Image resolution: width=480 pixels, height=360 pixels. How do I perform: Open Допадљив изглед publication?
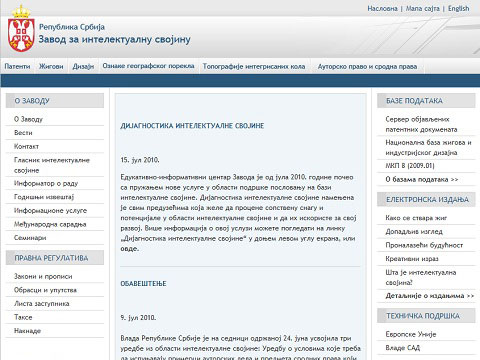414,231
